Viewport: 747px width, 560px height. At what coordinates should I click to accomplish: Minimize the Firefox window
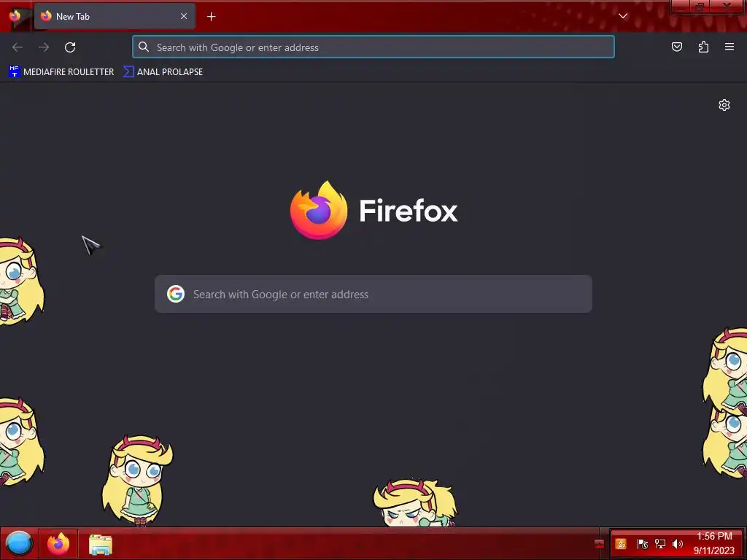coord(681,7)
